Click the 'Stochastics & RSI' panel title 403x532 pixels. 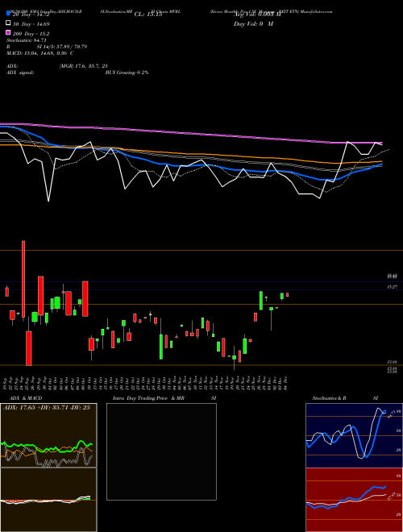(x=345, y=398)
